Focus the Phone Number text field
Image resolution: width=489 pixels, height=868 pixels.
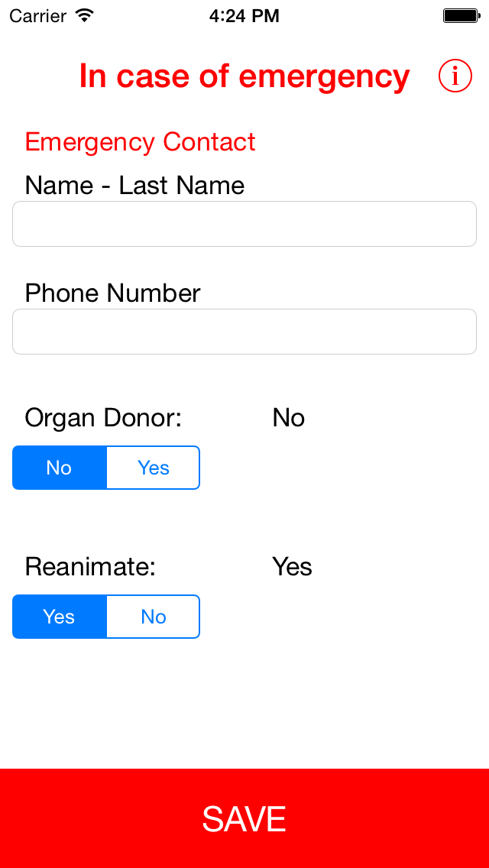[x=244, y=332]
